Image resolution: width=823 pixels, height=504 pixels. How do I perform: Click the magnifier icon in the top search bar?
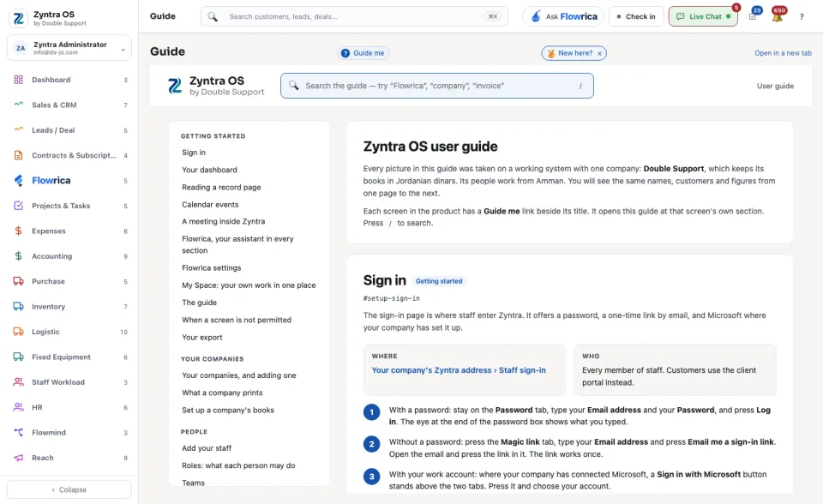tap(213, 16)
